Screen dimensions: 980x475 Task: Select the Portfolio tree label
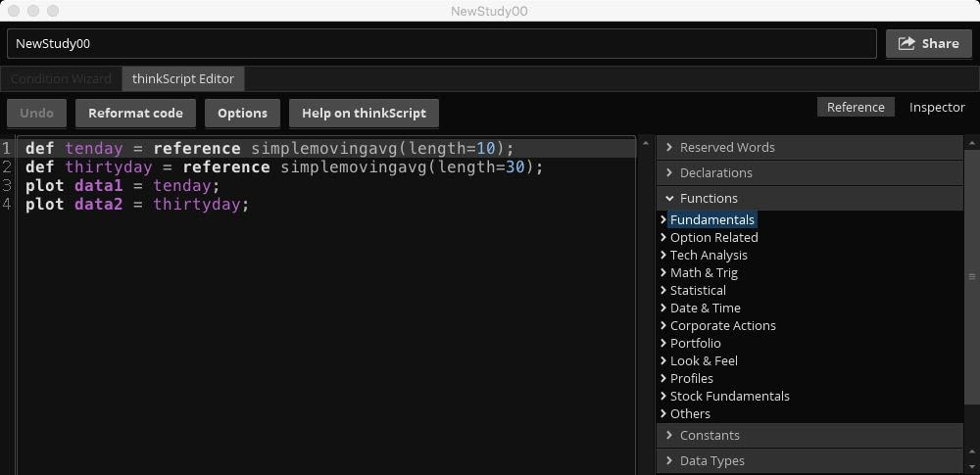[x=696, y=343]
